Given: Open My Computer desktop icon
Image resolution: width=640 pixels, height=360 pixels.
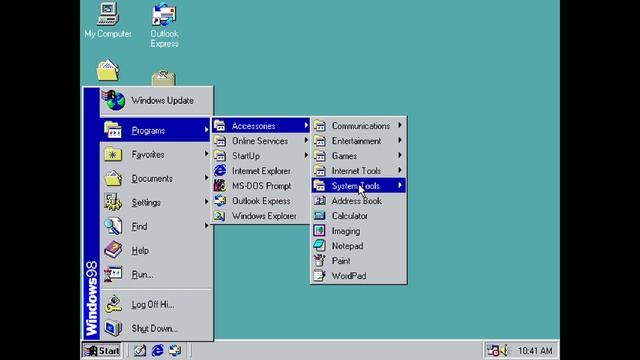Looking at the screenshot, I should (108, 20).
